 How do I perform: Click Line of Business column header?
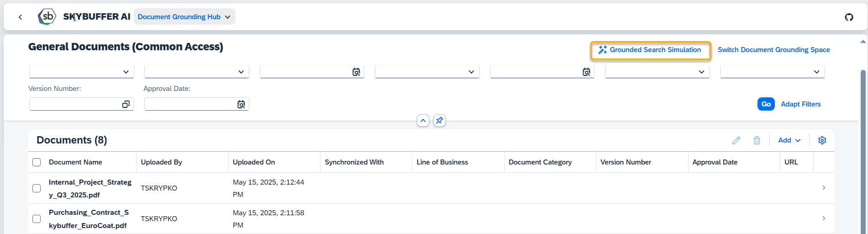pyautogui.click(x=442, y=162)
